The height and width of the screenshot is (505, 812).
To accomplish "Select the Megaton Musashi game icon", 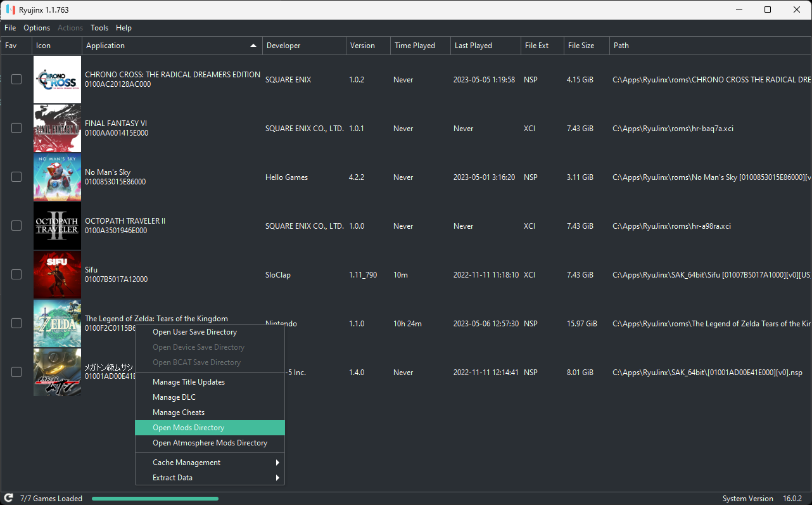I will tap(57, 372).
